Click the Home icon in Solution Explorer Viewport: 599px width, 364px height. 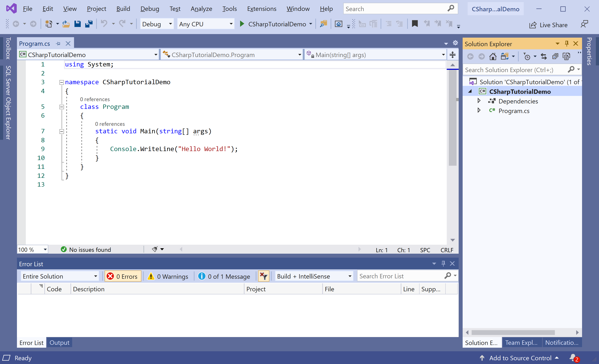493,56
